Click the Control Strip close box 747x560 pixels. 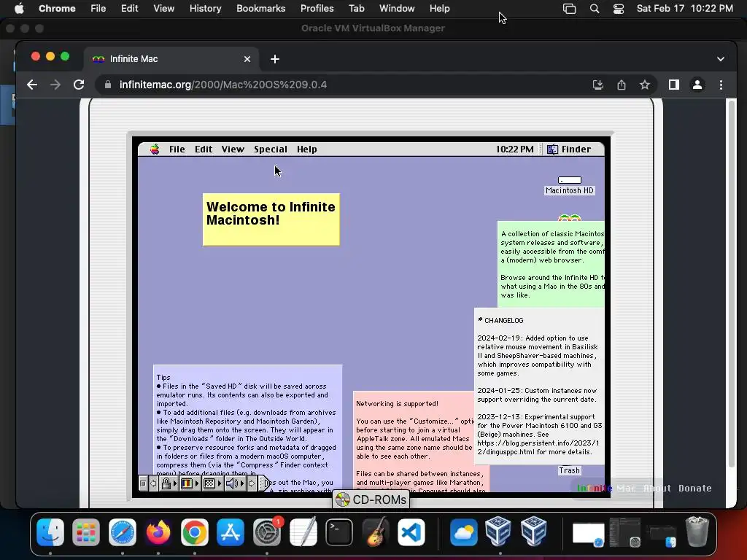coord(143,484)
